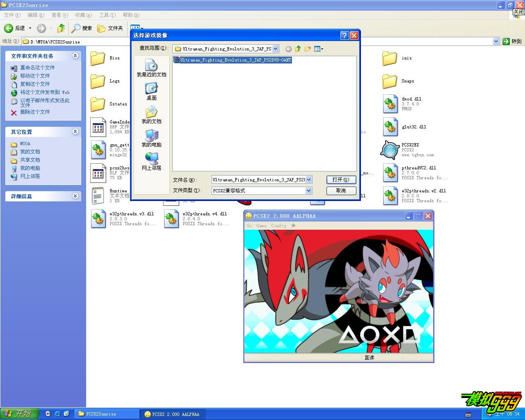Collapse the other places (其它位置) panel
The height and width of the screenshot is (420, 525).
coord(75,132)
